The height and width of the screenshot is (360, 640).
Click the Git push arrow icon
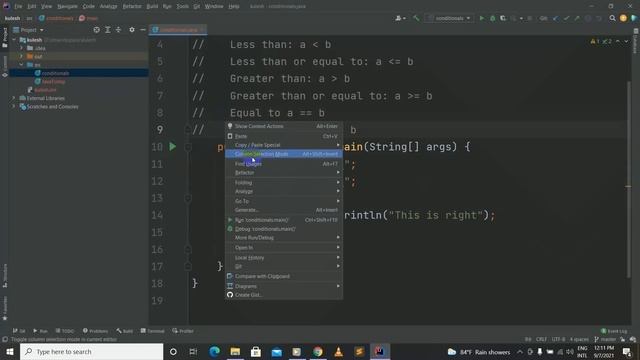577,18
